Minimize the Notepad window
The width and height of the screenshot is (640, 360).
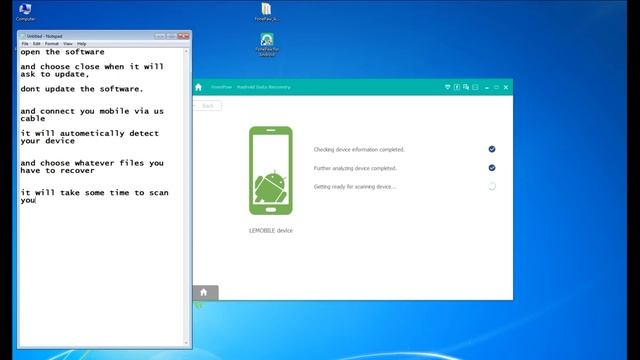pyautogui.click(x=160, y=36)
